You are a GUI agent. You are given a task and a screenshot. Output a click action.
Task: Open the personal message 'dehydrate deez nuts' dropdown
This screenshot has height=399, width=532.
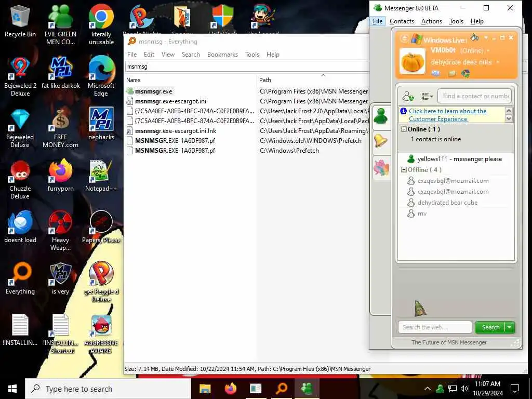(x=498, y=62)
